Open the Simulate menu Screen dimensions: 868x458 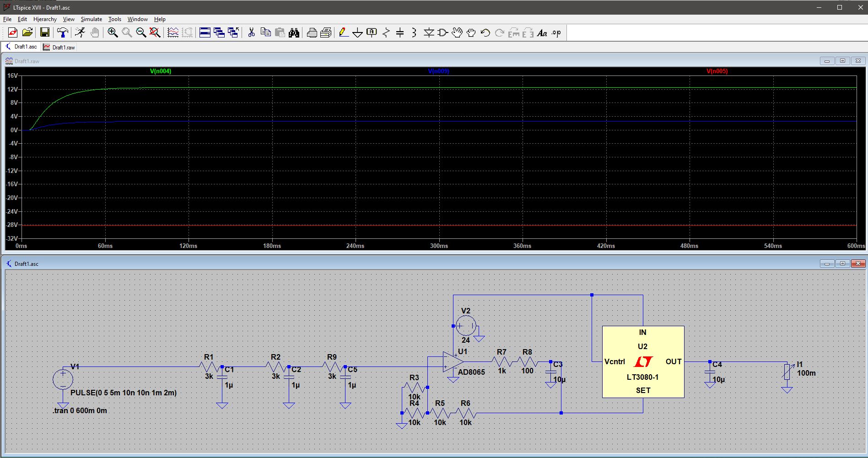click(92, 19)
